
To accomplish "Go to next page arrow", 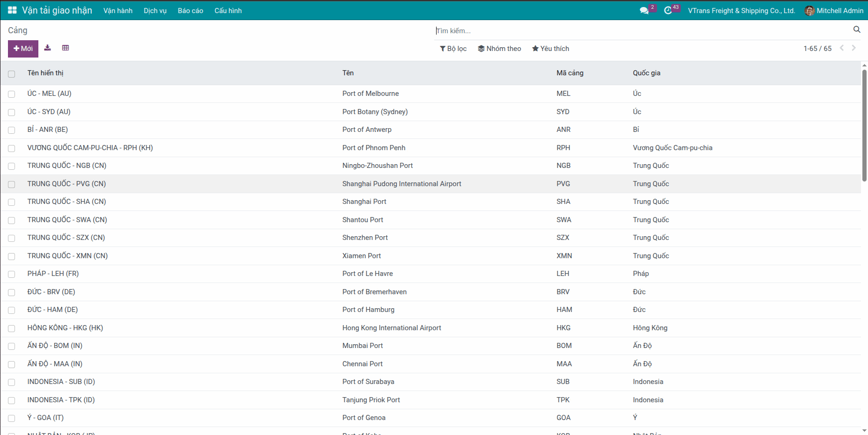I will (853, 48).
